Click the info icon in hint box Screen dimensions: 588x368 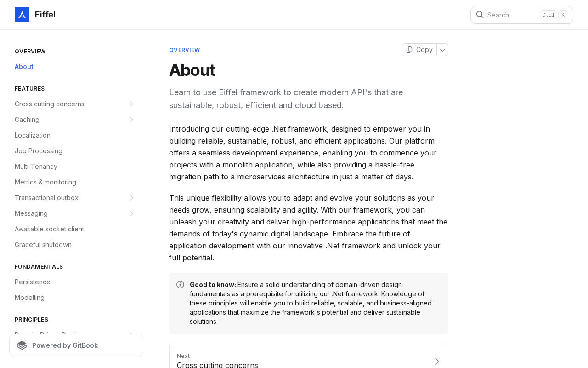(180, 285)
